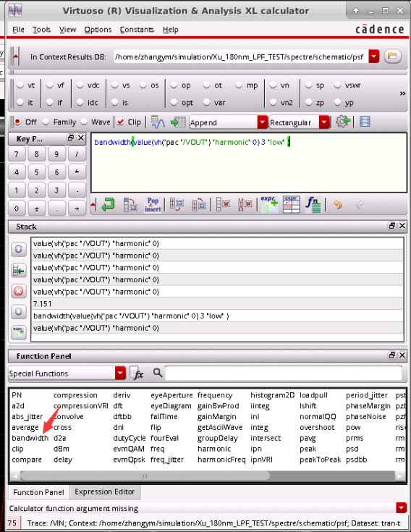This screenshot has width=411, height=532.
Task: Click the stack layout icon beside gear
Action: coord(365,122)
